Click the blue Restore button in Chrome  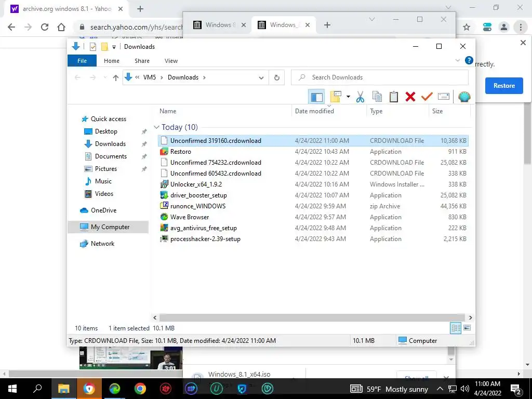point(504,86)
